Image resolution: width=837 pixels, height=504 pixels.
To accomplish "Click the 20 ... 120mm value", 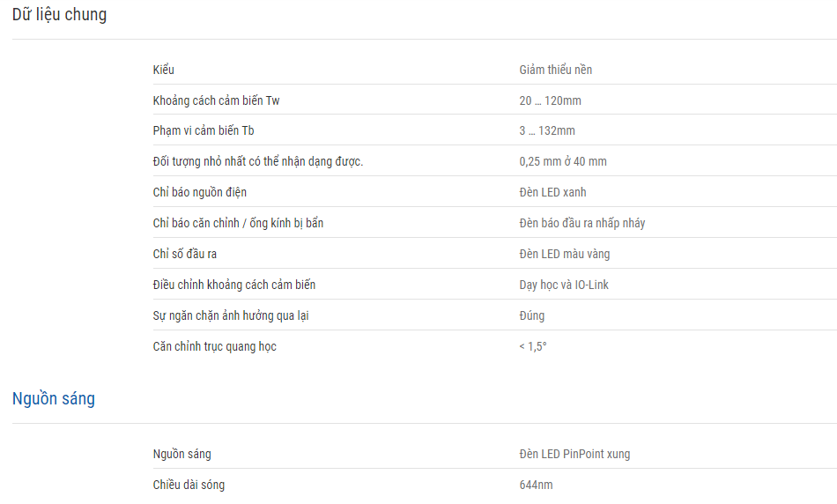I will tap(551, 101).
